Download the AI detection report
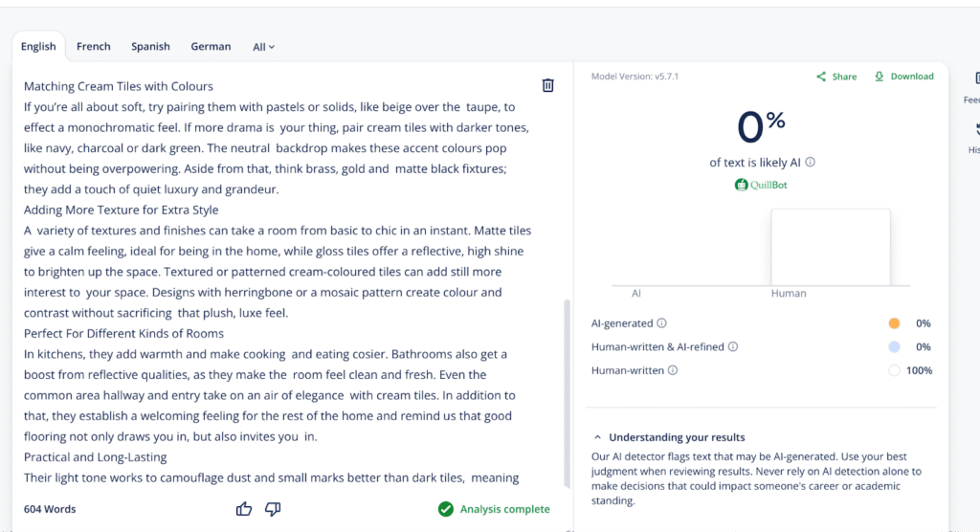The width and height of the screenshot is (980, 532). click(903, 77)
